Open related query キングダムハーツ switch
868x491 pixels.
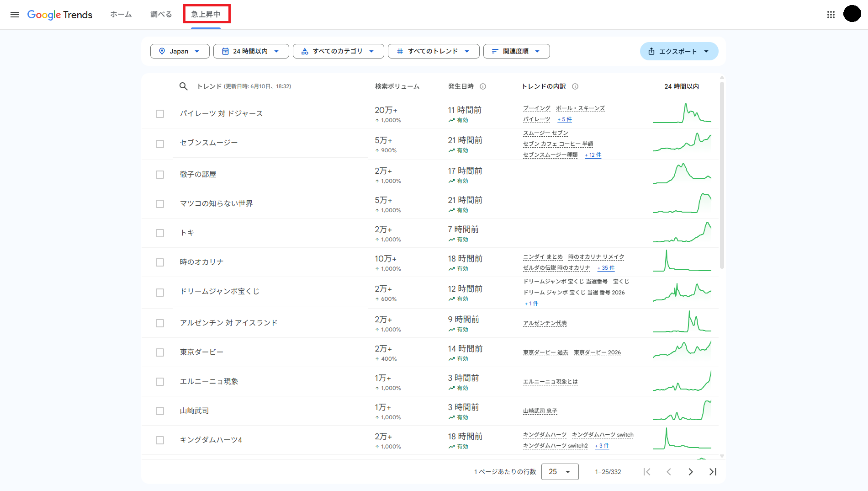[603, 435]
